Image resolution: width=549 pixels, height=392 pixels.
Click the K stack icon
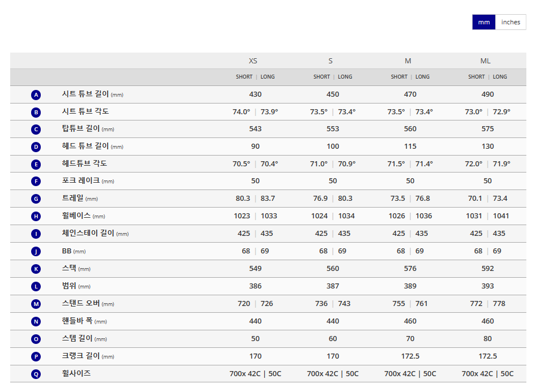pyautogui.click(x=36, y=269)
